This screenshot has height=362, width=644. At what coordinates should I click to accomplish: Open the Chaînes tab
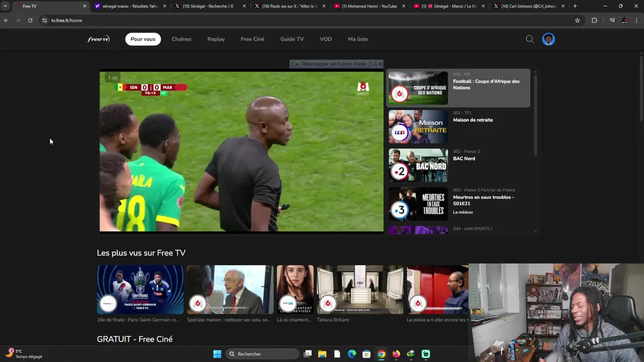click(181, 39)
